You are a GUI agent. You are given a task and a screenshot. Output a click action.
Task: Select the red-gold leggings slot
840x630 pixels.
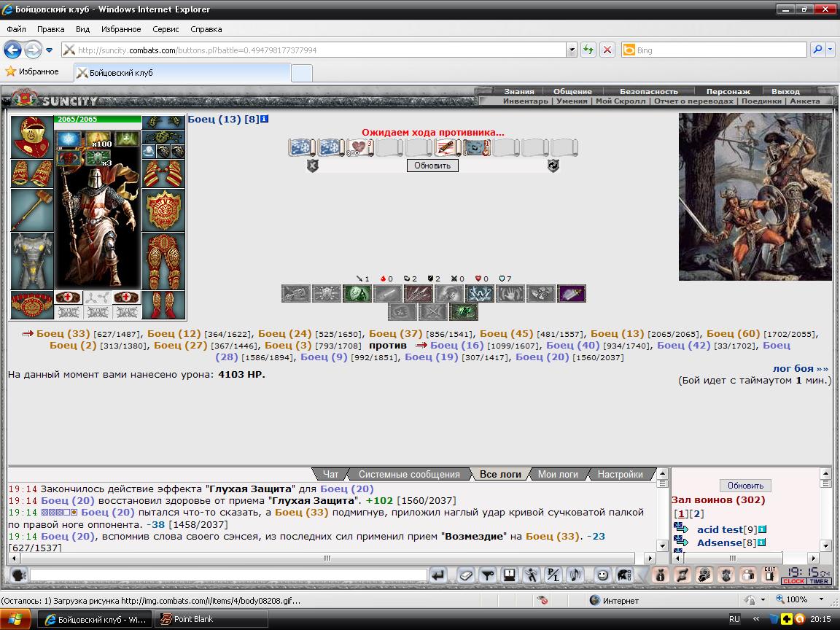tap(163, 261)
